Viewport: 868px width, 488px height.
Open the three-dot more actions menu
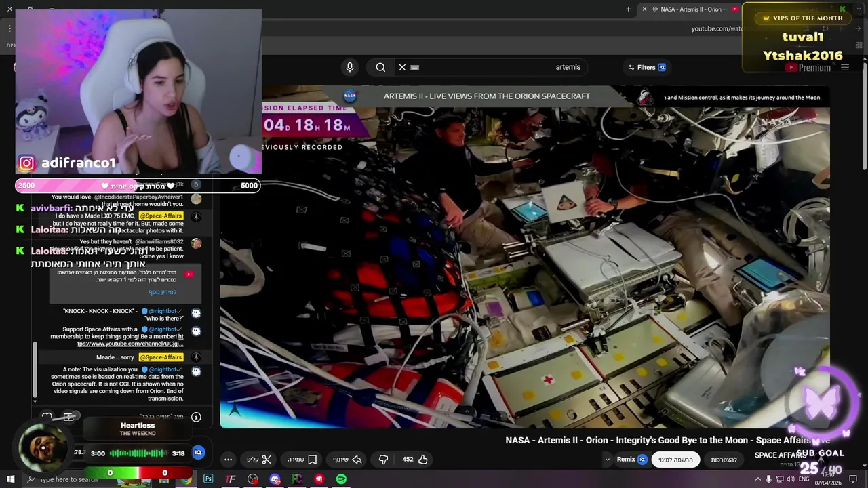click(x=229, y=459)
